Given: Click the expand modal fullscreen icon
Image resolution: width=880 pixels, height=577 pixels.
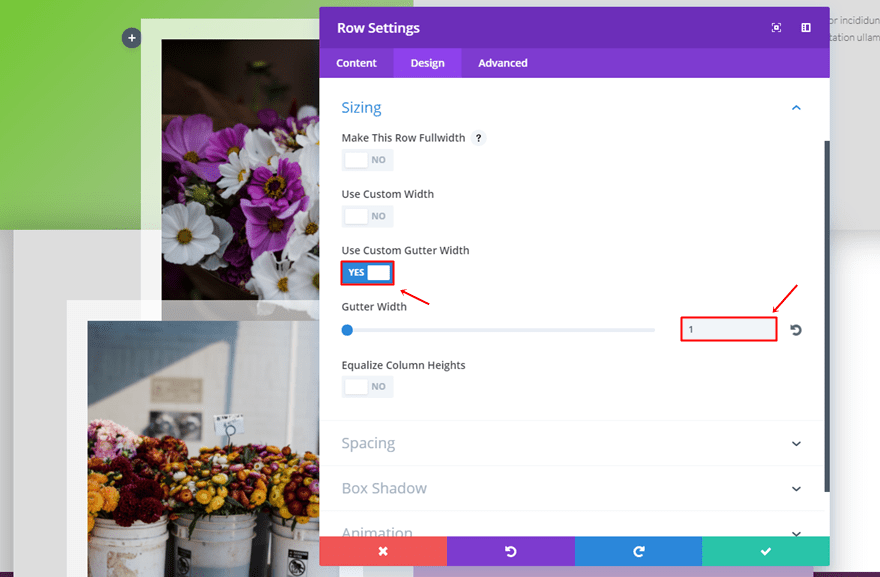Looking at the screenshot, I should [776, 28].
